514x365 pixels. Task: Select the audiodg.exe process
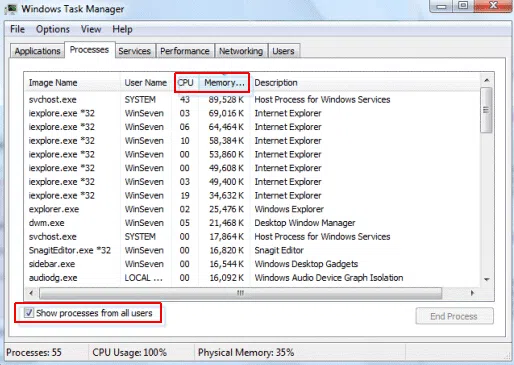point(253,277)
